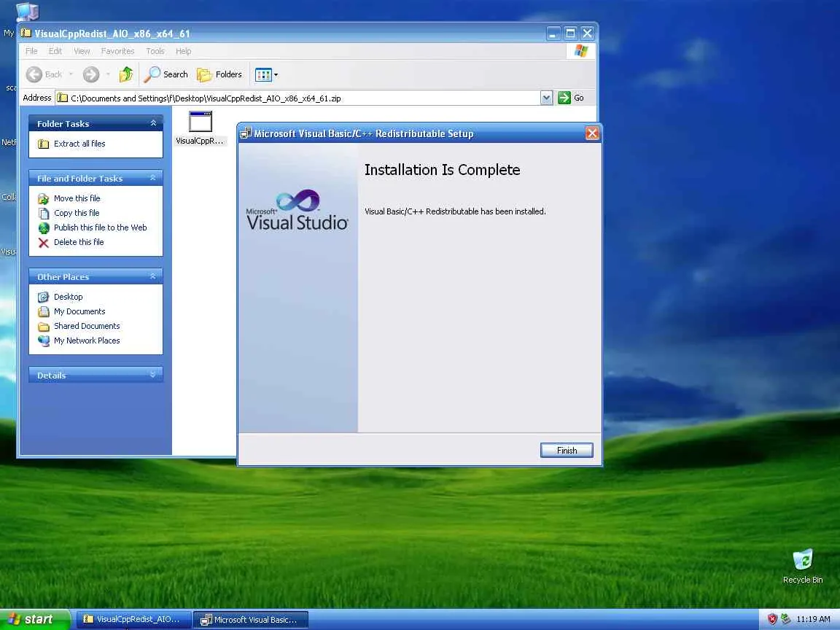The image size is (840, 630).
Task: Collapse the Other Places panel
Action: pyautogui.click(x=153, y=276)
